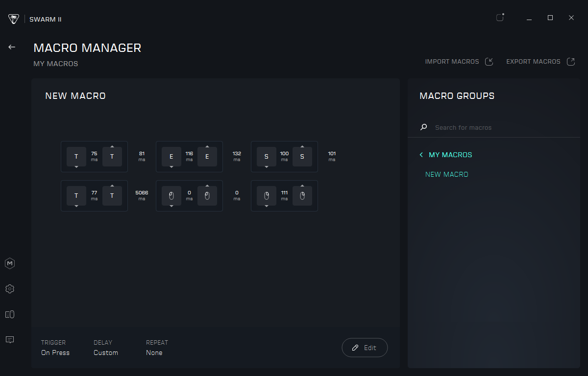
Task: Click the Import Macros arrow icon
Action: coord(489,62)
